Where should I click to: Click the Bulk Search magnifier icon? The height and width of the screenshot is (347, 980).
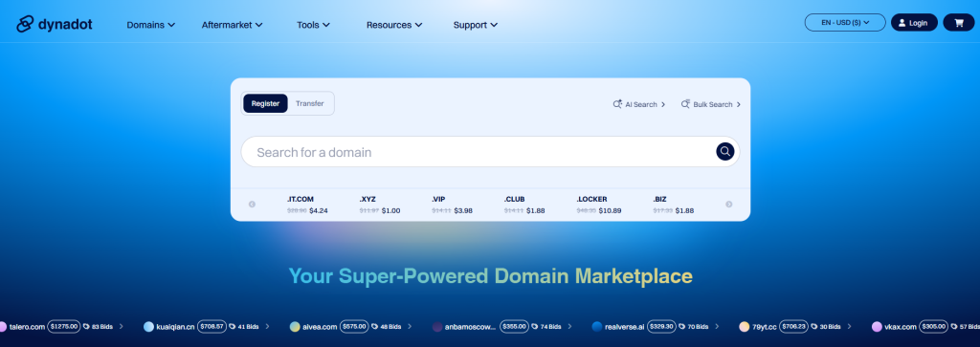[685, 104]
